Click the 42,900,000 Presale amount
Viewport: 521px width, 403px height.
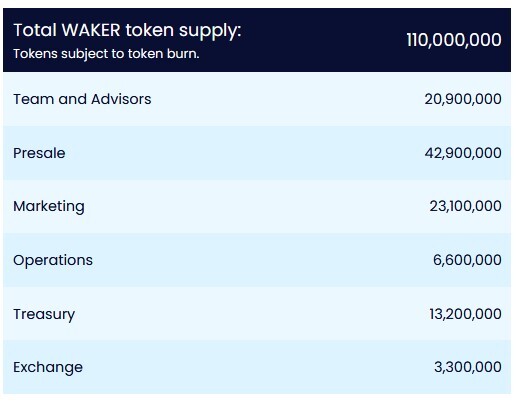click(x=463, y=153)
